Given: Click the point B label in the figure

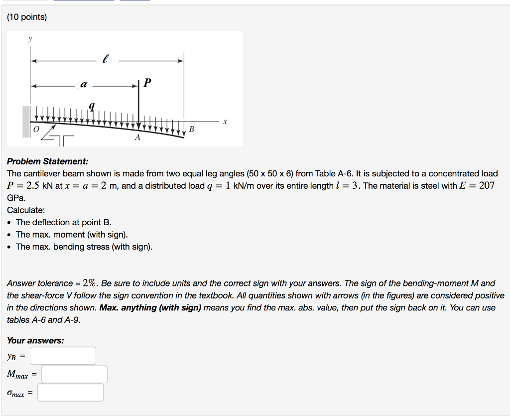Looking at the screenshot, I should 191,129.
